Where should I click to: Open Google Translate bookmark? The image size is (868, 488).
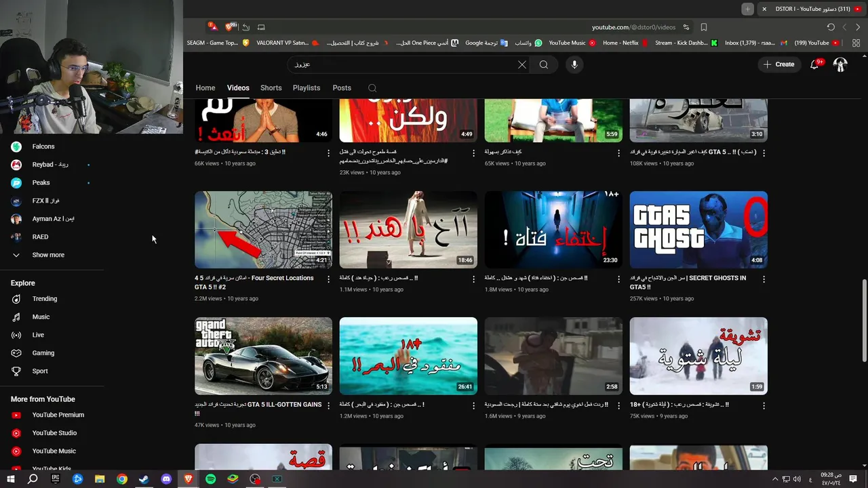487,43
